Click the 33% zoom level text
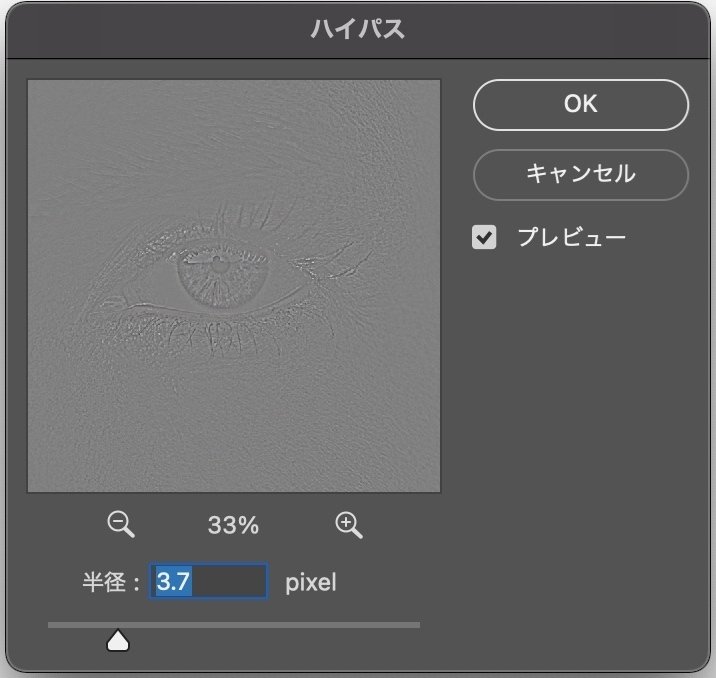 pyautogui.click(x=233, y=525)
